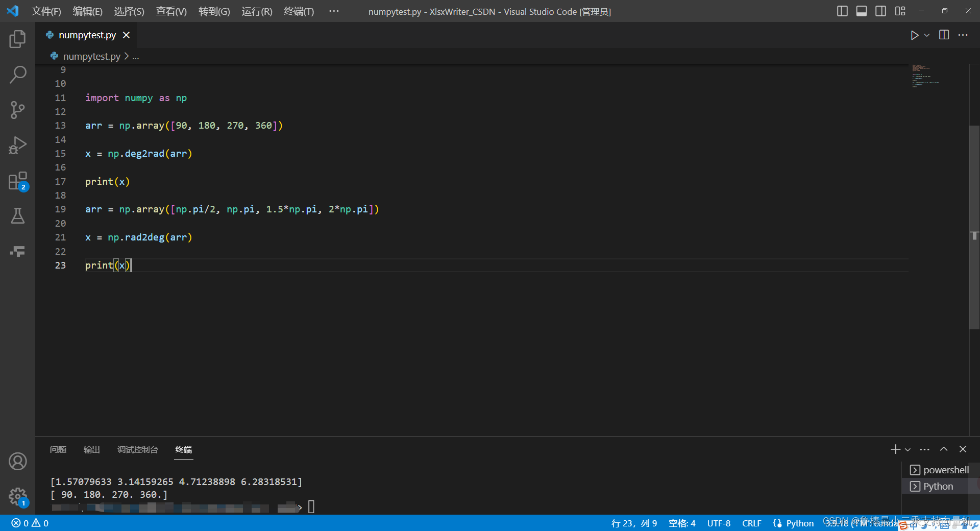The height and width of the screenshot is (531, 980).
Task: Switch to the 调试控制台 panel tab
Action: click(x=138, y=449)
